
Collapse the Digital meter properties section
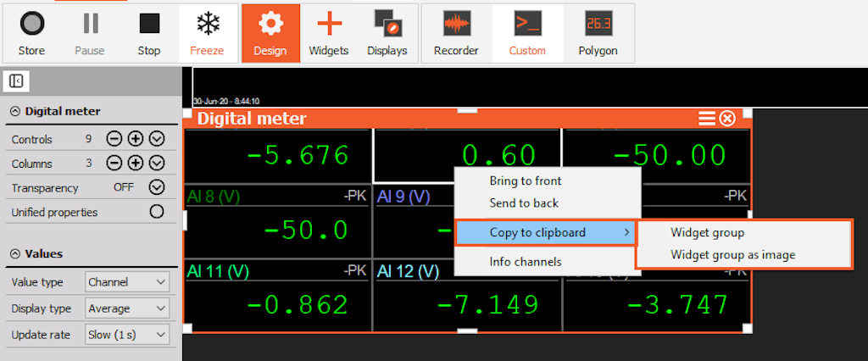(15, 111)
